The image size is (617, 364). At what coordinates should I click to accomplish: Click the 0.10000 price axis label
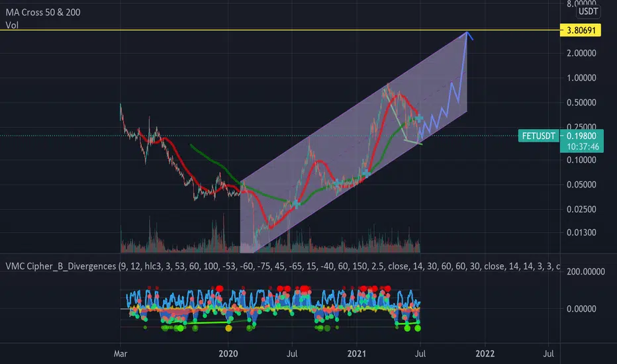point(581,159)
